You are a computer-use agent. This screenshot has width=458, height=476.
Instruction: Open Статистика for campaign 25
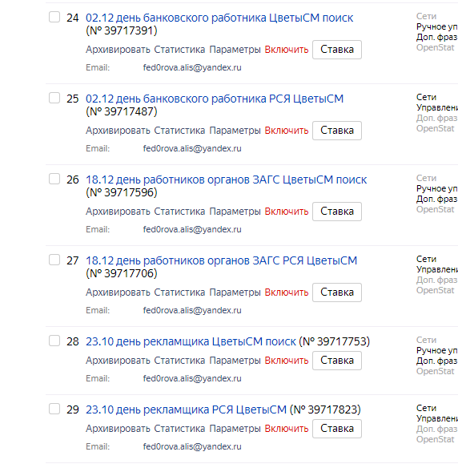(x=179, y=131)
